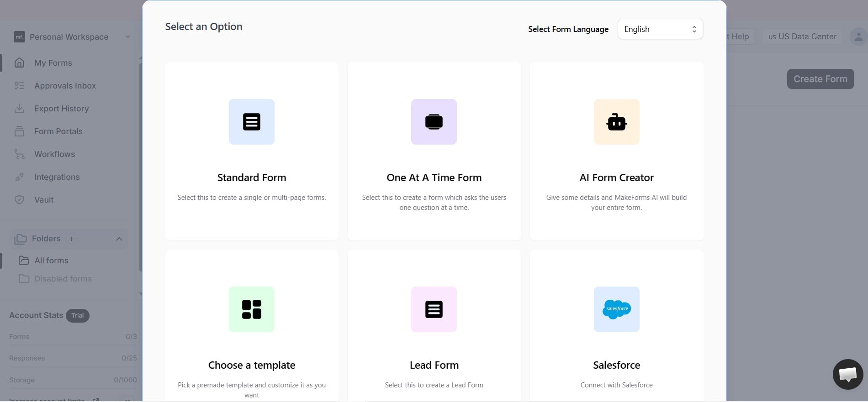Image resolution: width=868 pixels, height=402 pixels.
Task: Open the AI Form Creator robot icon
Action: [617, 122]
